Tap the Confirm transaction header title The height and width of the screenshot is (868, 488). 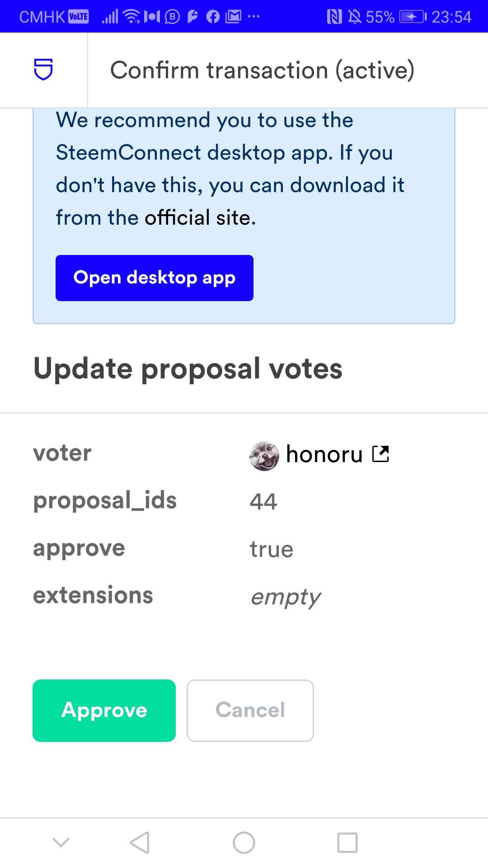pos(262,71)
